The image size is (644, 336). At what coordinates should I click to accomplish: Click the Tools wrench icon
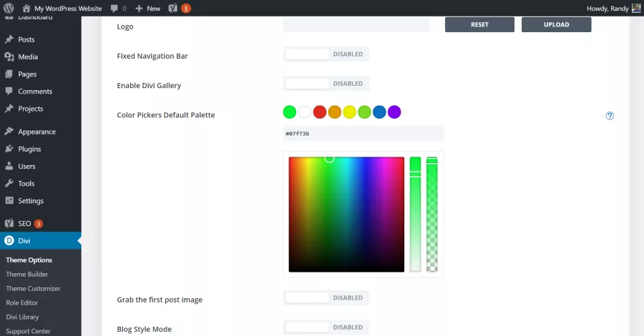click(9, 183)
